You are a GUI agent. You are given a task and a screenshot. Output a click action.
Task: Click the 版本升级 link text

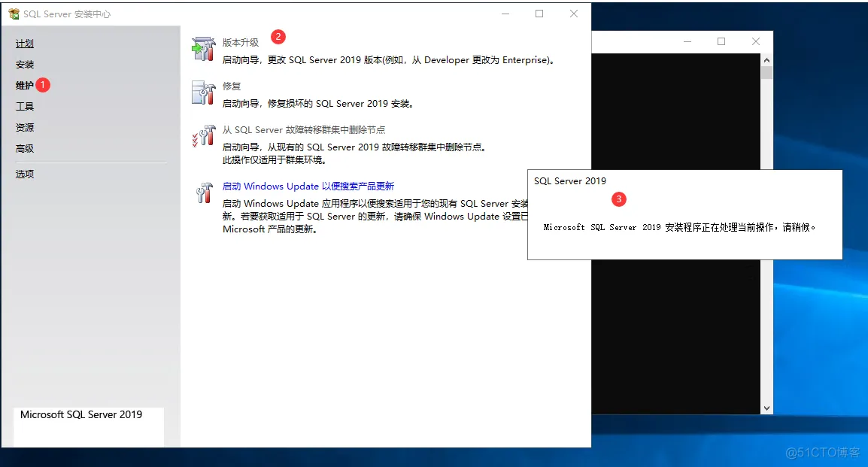pos(241,43)
